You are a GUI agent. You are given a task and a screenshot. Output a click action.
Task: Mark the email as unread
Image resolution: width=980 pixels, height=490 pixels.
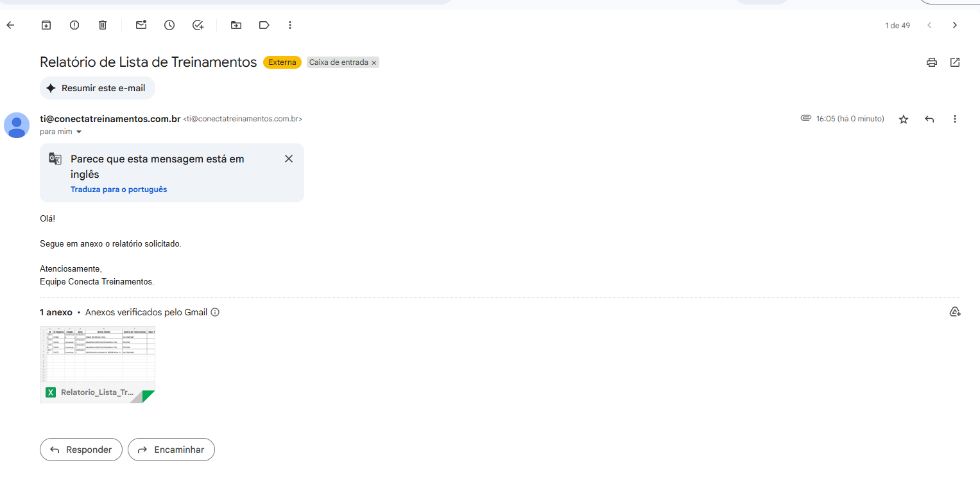coord(141,25)
